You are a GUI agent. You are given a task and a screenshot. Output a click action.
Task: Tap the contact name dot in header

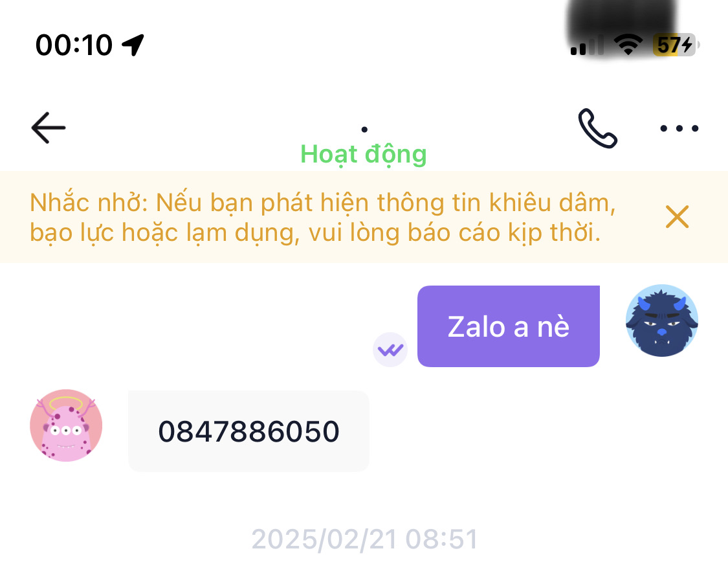tap(364, 130)
